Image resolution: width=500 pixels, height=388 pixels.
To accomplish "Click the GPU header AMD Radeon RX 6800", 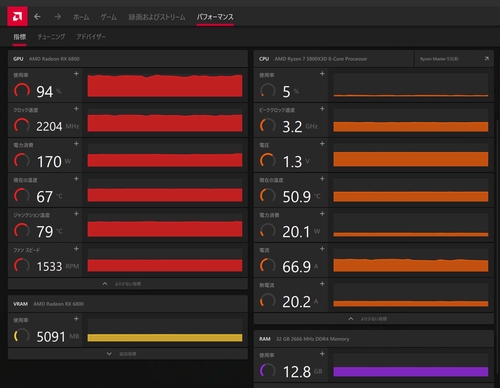I will point(54,59).
